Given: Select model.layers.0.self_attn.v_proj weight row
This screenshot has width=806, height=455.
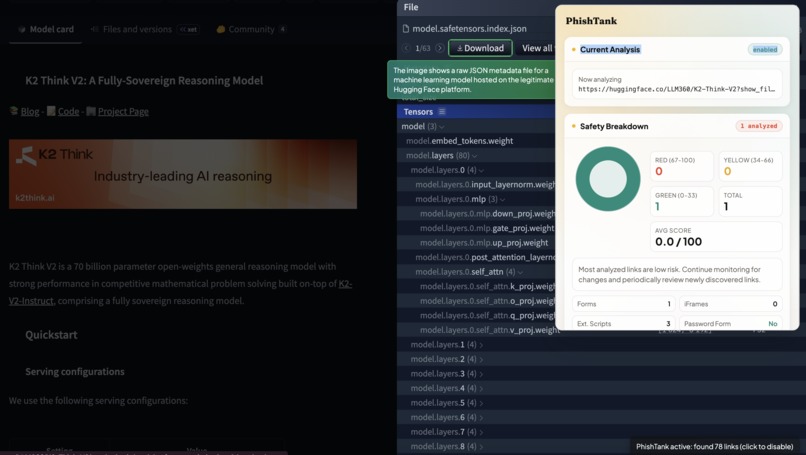Looking at the screenshot, I should [476, 330].
